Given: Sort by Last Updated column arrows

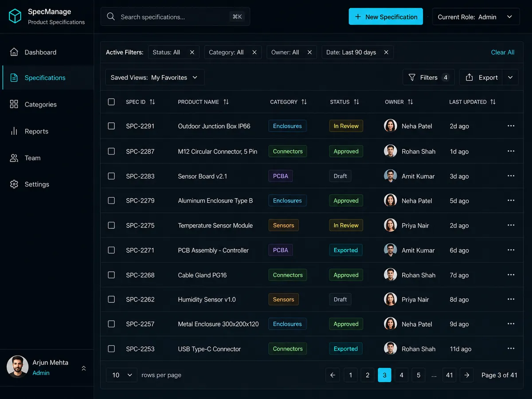Looking at the screenshot, I should click(x=493, y=102).
